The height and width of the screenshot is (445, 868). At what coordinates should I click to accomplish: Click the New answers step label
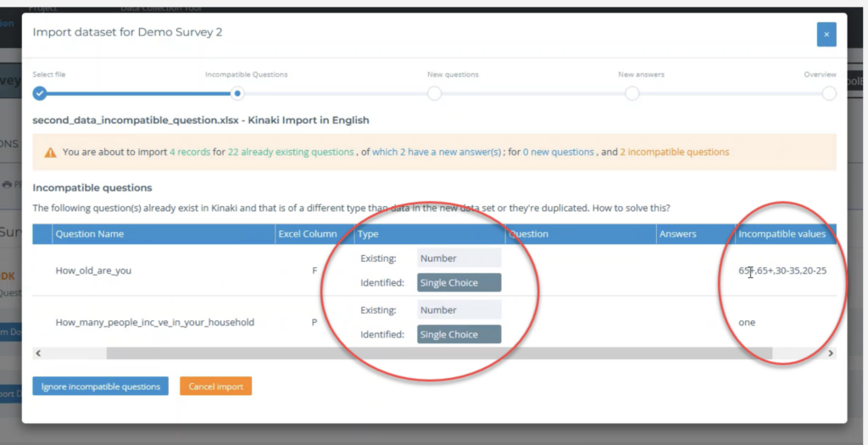(x=641, y=75)
